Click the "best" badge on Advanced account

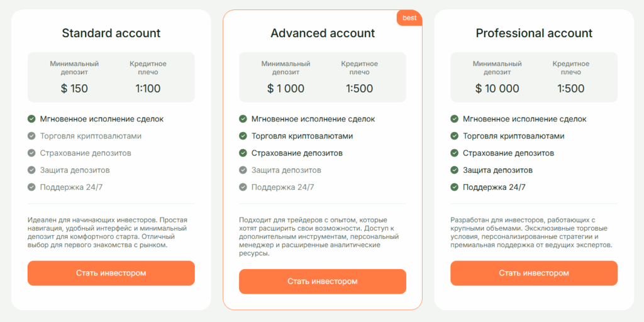(409, 18)
